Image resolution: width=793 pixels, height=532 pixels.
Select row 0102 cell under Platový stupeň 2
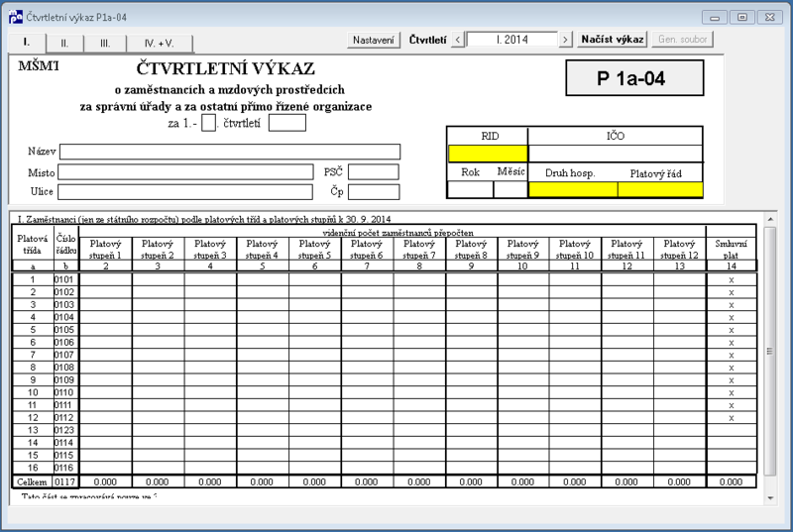(x=158, y=292)
